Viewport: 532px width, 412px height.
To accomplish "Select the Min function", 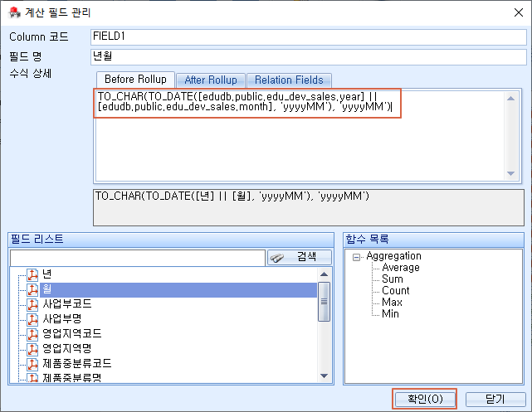I will tap(390, 313).
